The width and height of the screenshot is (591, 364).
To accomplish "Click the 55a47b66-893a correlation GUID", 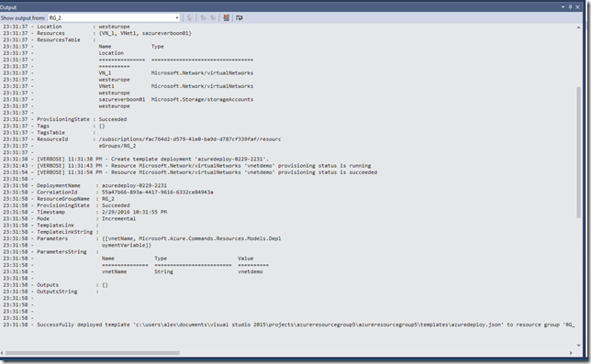I will [x=158, y=193].
